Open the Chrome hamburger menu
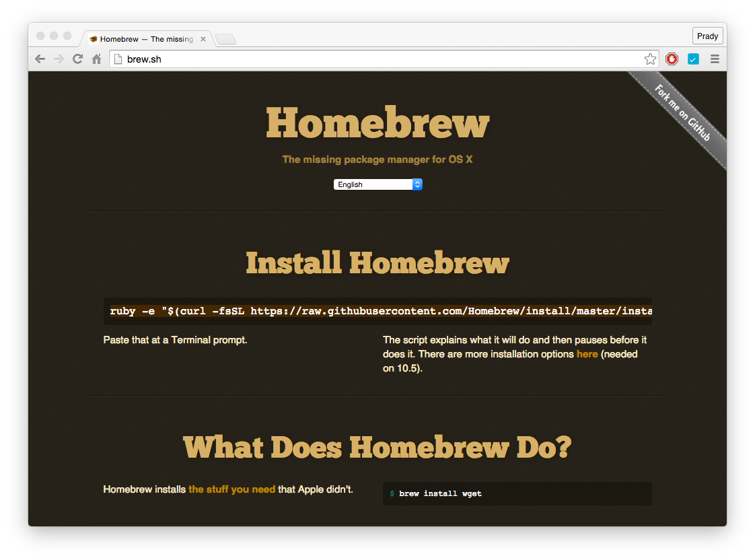Screen dimensions: 755x560 715,59
